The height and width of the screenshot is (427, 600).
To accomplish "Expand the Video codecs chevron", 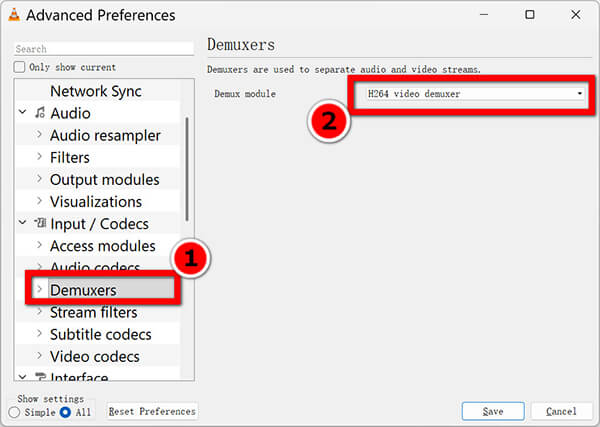I will point(39,356).
